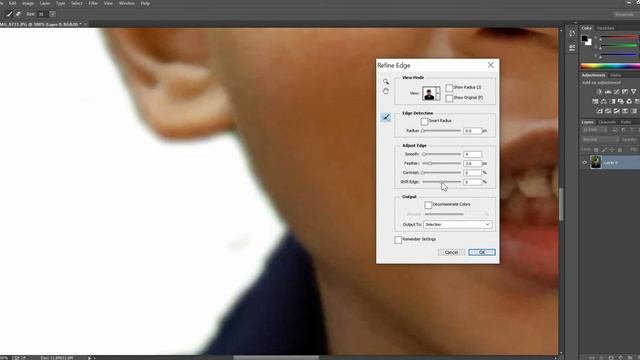Add a Brightness/Contrast adjustment
Viewport: 640px width, 360px height.
pyautogui.click(x=599, y=92)
